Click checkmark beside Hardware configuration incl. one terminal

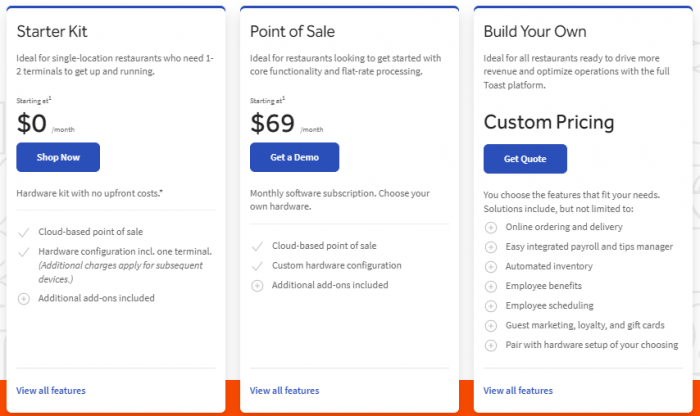(24, 253)
